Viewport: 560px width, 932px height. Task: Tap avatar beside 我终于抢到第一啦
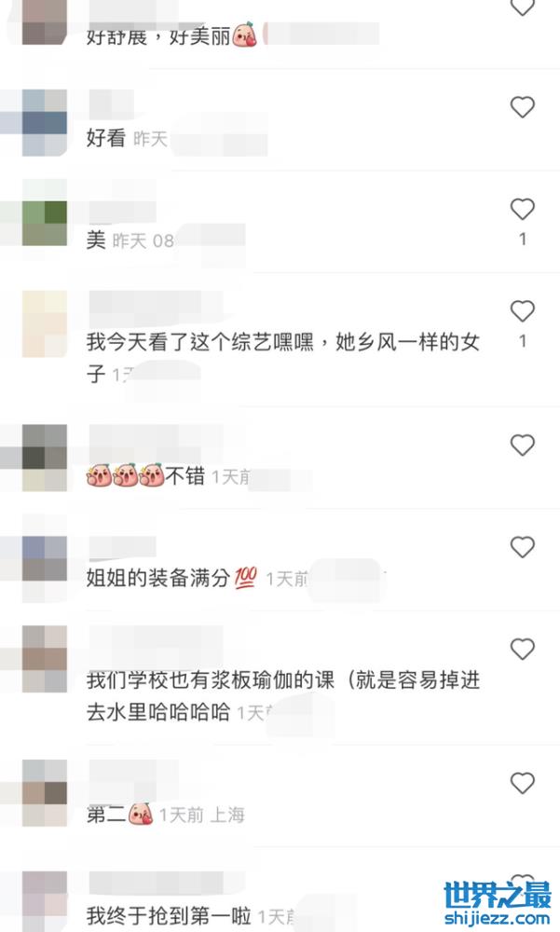point(45,901)
